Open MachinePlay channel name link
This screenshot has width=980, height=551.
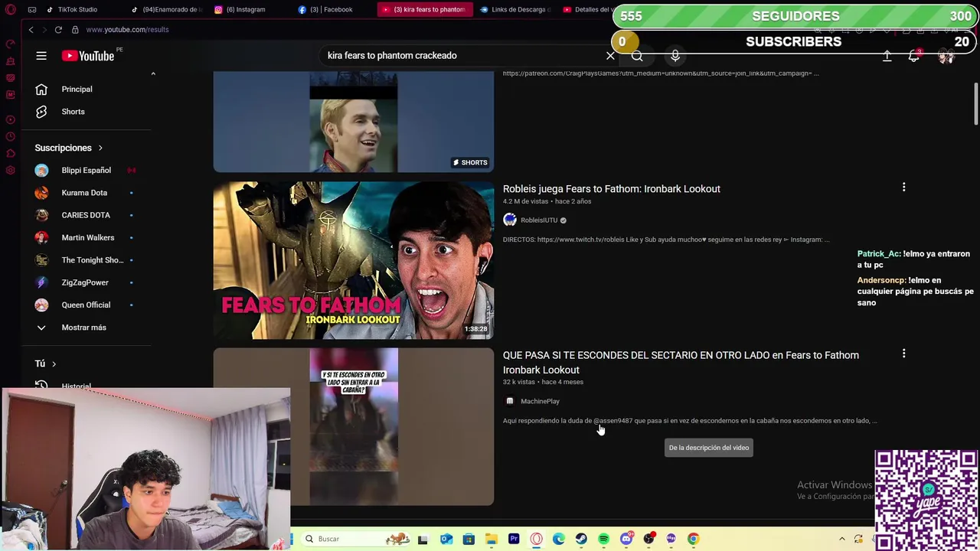coord(540,401)
